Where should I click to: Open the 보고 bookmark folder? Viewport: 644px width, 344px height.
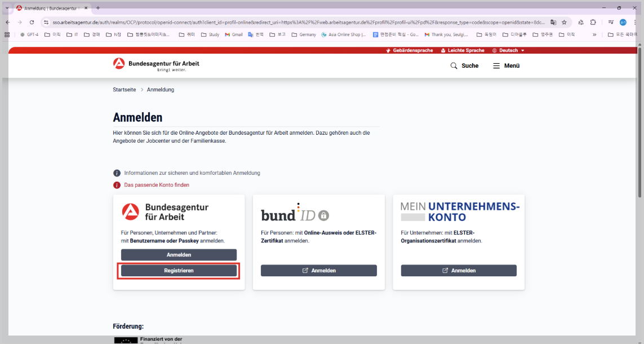click(x=277, y=34)
